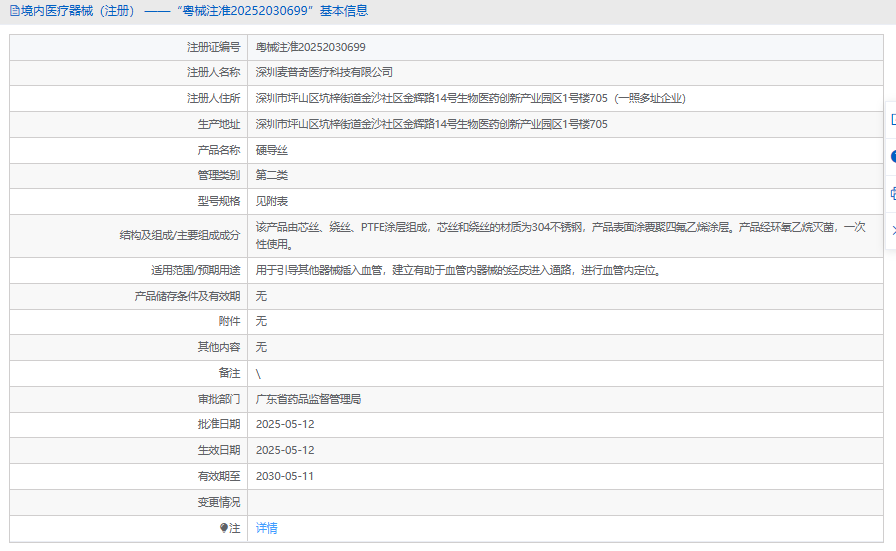The image size is (896, 551).
Task: Open the 详情 link in the 注 row
Action: click(266, 528)
